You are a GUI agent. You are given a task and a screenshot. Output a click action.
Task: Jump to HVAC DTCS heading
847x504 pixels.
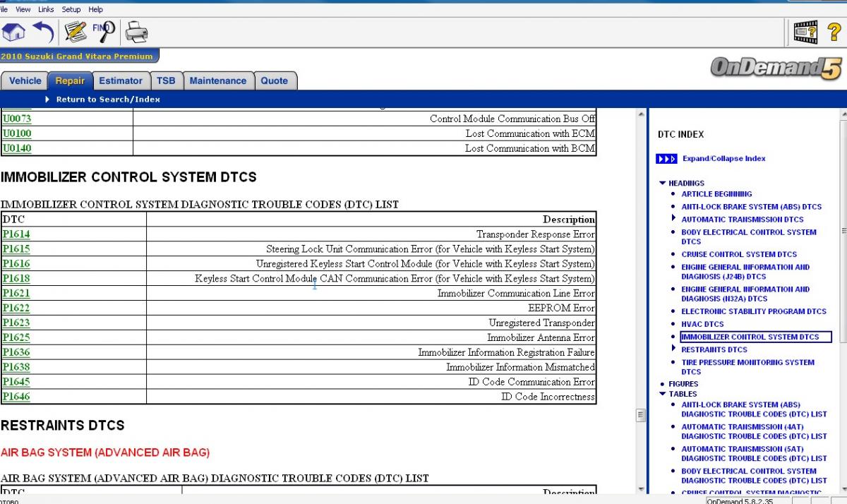tap(702, 324)
